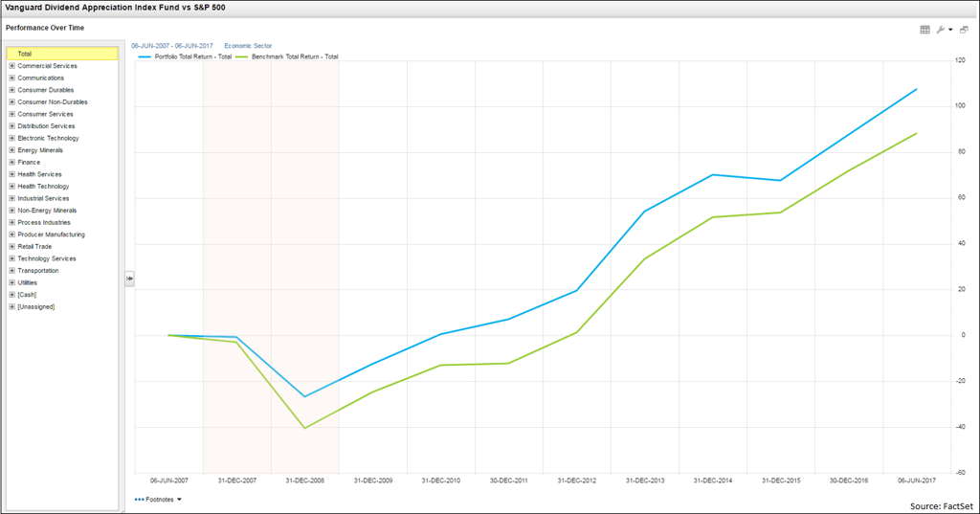Click blue line endpoint at 06-JUN-2017
This screenshot has width=980, height=514.
(916, 89)
